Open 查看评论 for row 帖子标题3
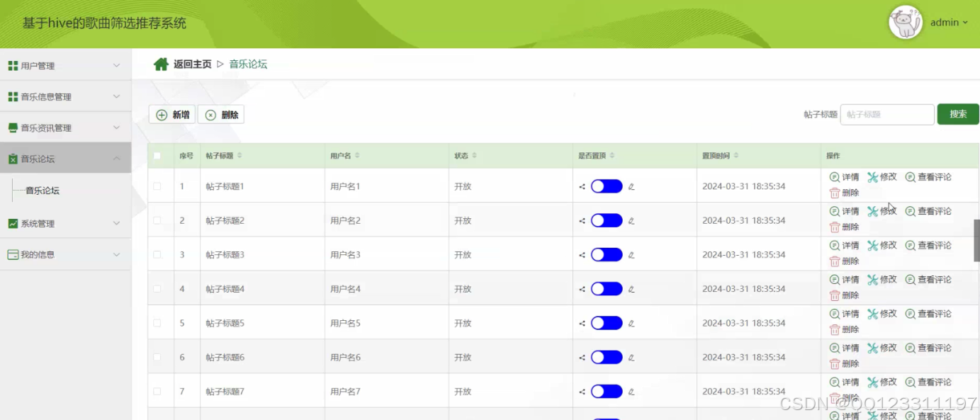Image resolution: width=980 pixels, height=420 pixels. pos(928,245)
